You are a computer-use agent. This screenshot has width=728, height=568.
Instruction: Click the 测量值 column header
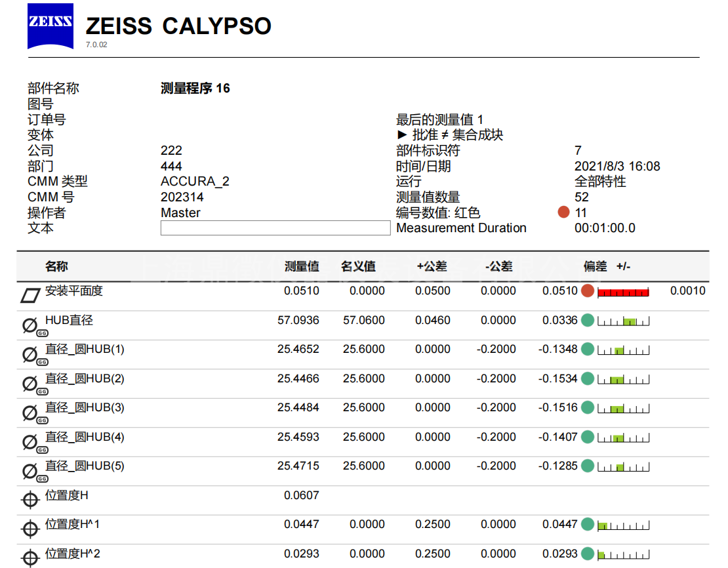coord(302,266)
